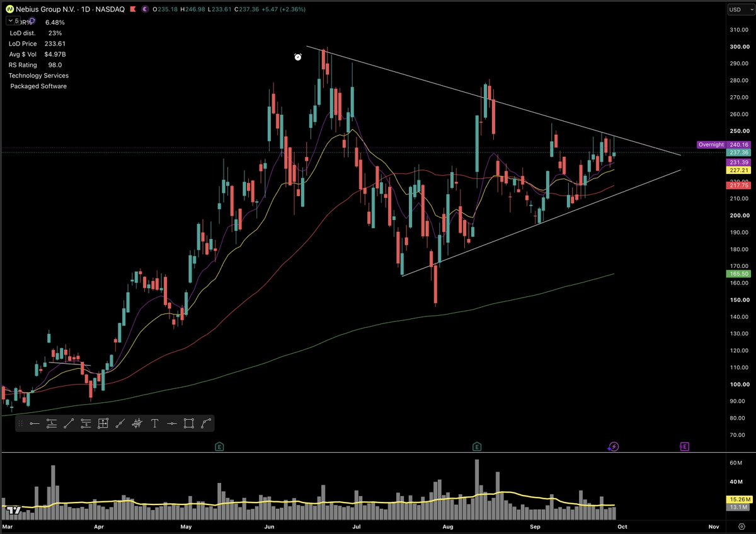
Task: Select the long position tool
Action: 52,424
